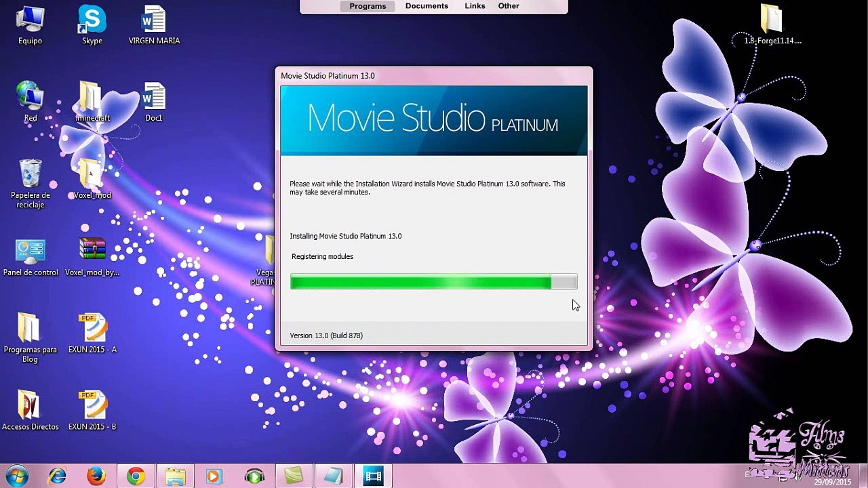Screen dimensions: 868x488
Task: Click the 'Installing Movie Studio Platinum 13.0' text
Action: (x=346, y=237)
